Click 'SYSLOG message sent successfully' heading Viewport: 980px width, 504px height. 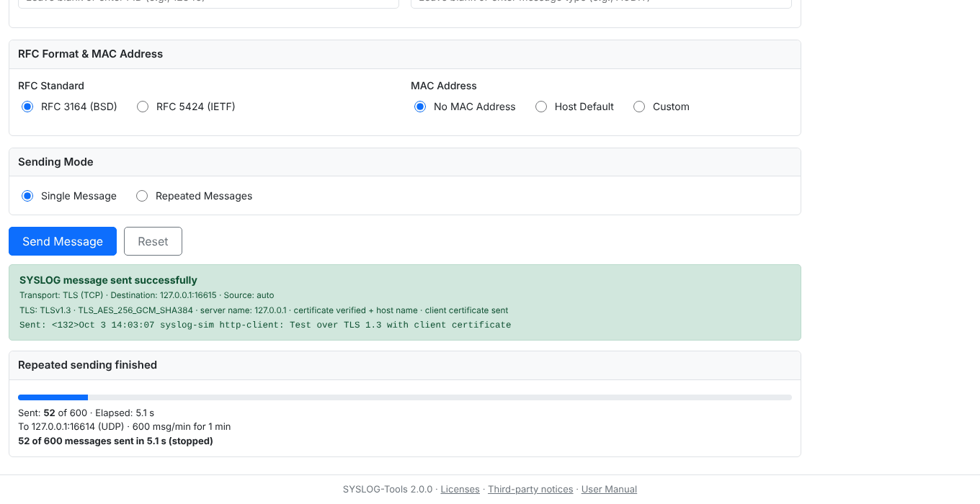(108, 280)
